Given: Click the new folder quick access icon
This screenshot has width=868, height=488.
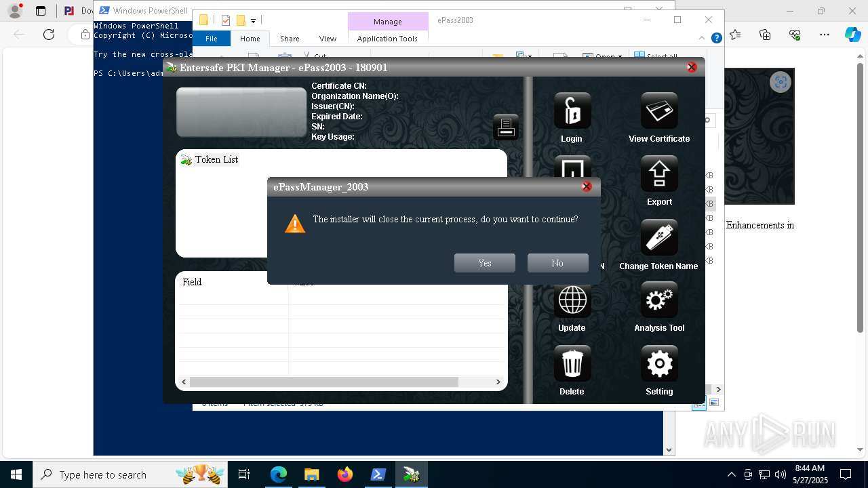Looking at the screenshot, I should pos(241,20).
